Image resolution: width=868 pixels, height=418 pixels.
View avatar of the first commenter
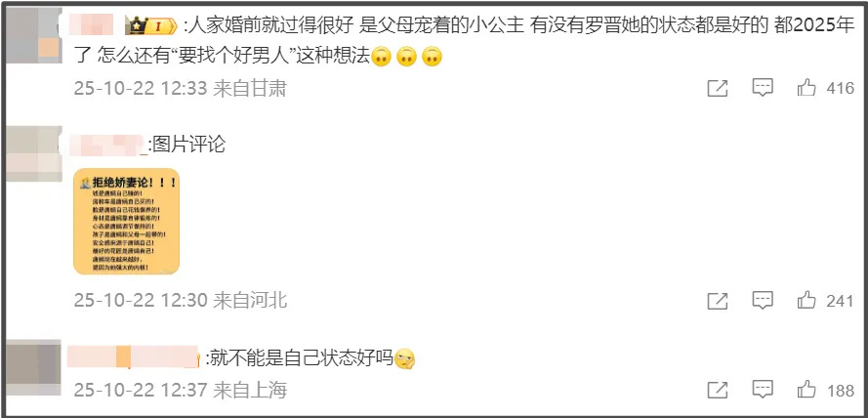pyautogui.click(x=34, y=35)
